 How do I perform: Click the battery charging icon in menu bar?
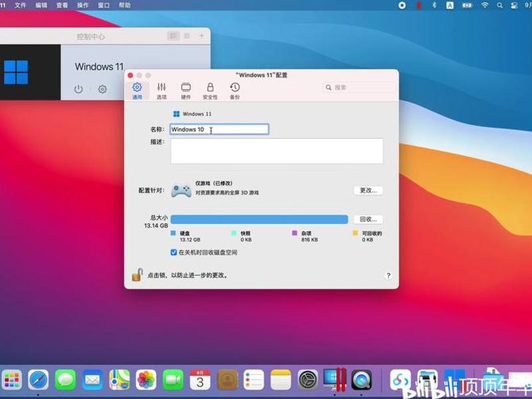point(467,5)
